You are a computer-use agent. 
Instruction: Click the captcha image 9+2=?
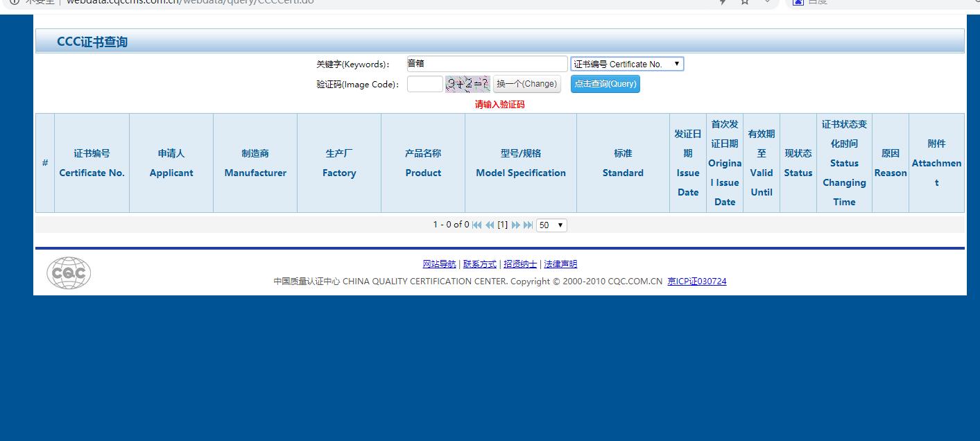point(467,84)
